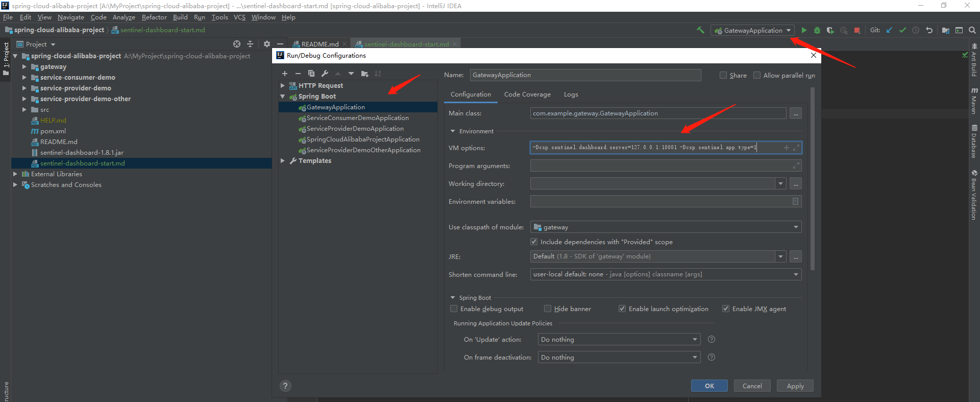Screen dimensions: 980x402
Task: Switch to the Logs tab
Action: pos(571,94)
